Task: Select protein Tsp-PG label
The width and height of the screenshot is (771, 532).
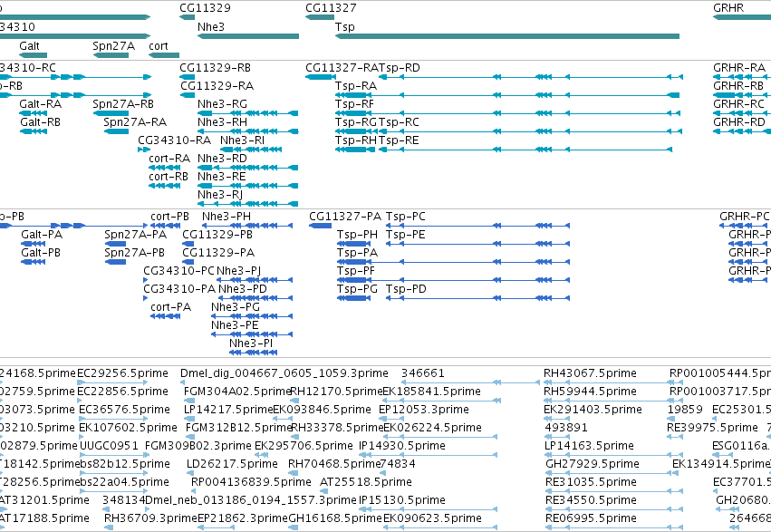Action: (358, 289)
